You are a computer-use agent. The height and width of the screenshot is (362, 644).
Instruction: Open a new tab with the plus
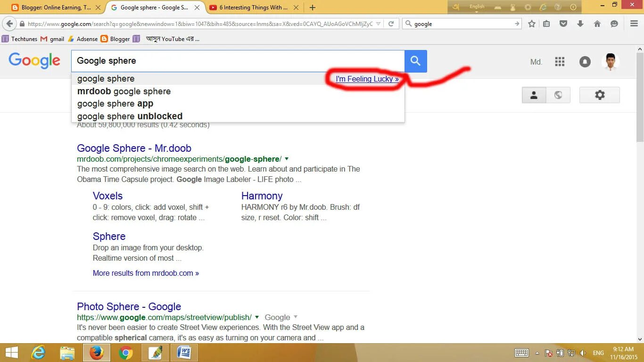(312, 8)
